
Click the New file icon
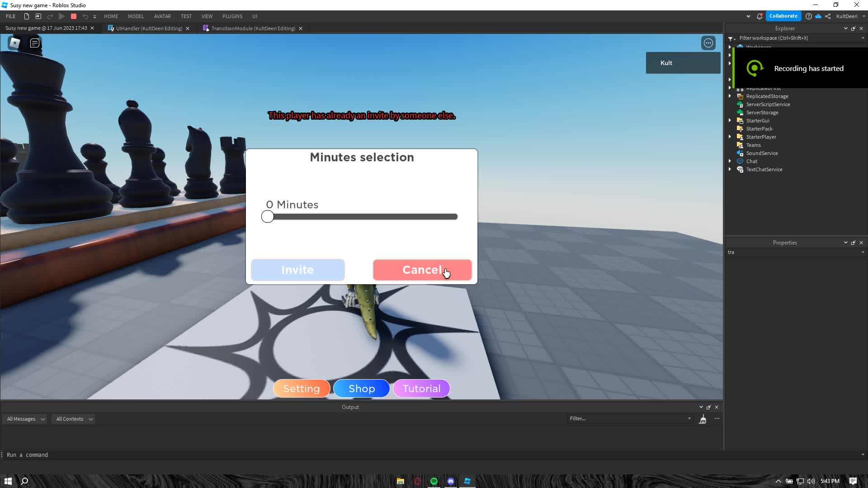[x=27, y=16]
